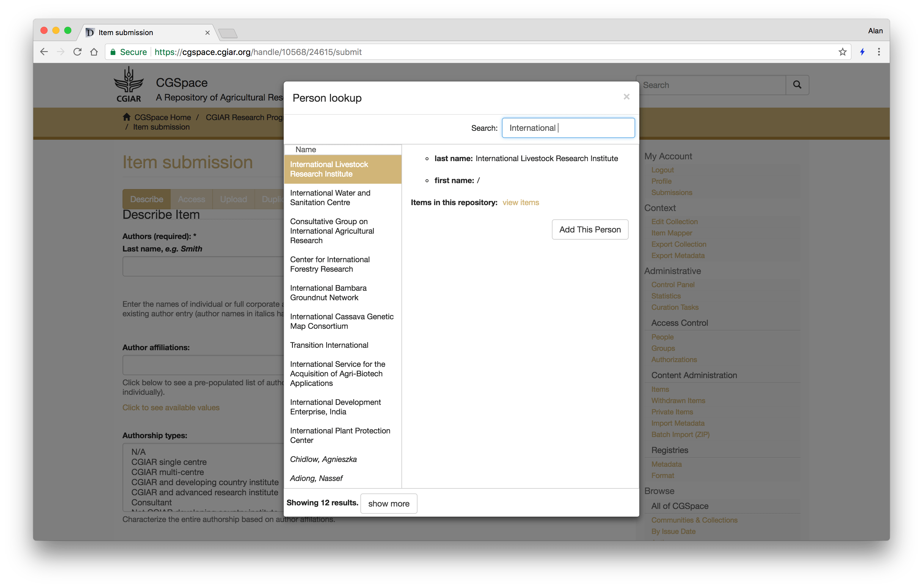Image resolution: width=923 pixels, height=588 pixels.
Task: Open Statistics link in Administrative
Action: [666, 296]
